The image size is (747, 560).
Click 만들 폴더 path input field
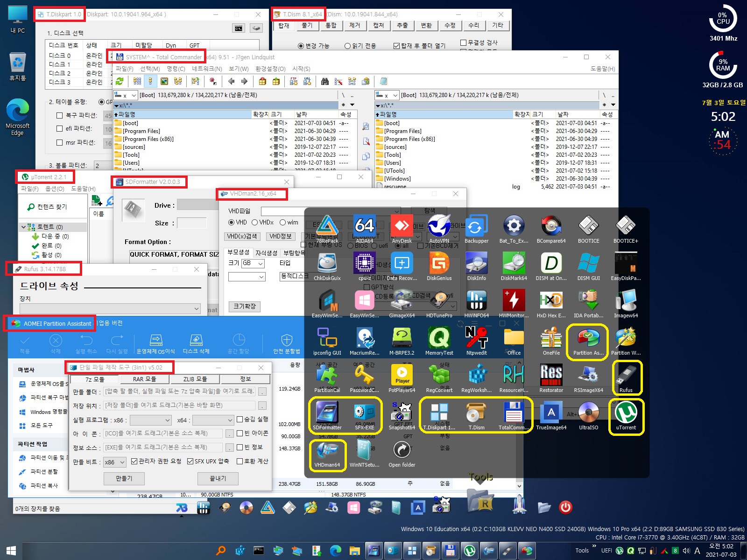click(180, 391)
